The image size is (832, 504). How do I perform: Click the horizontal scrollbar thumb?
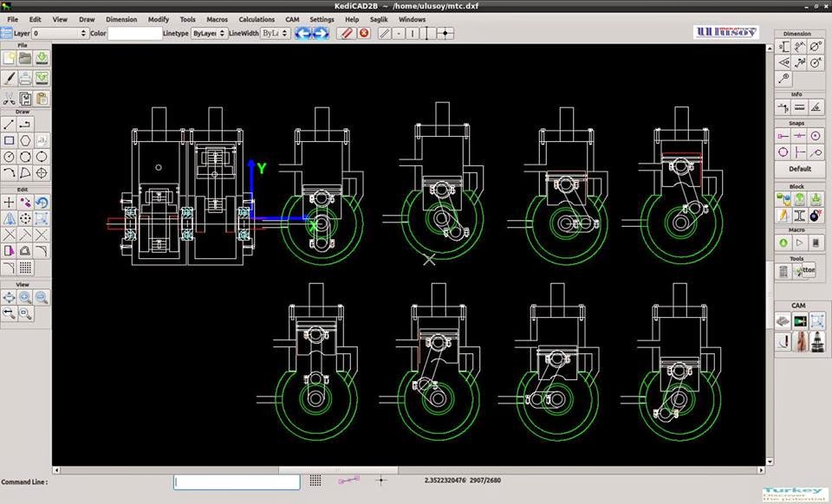338,470
